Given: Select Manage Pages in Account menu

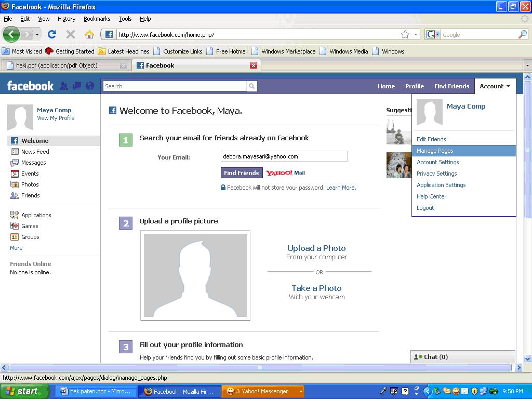Looking at the screenshot, I should coord(464,151).
